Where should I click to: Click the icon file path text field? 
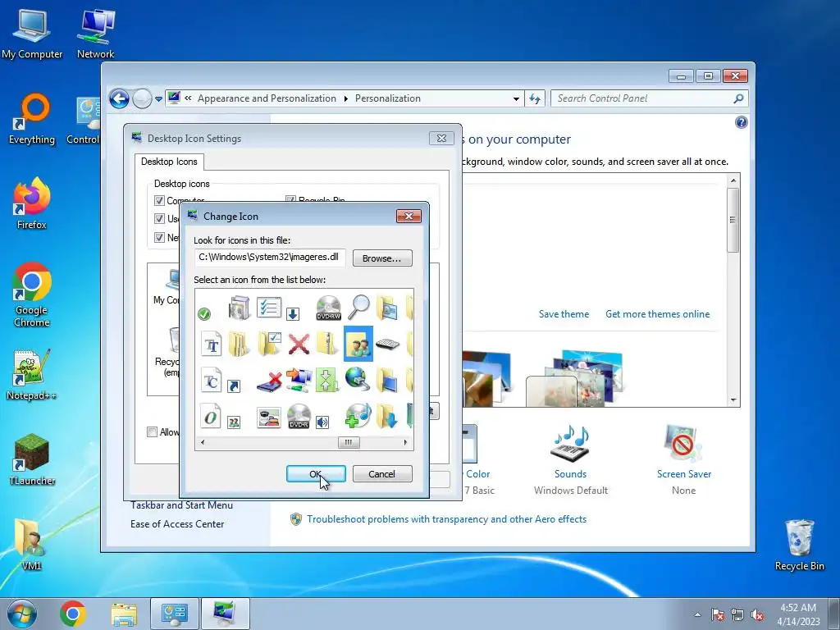pyautogui.click(x=270, y=257)
